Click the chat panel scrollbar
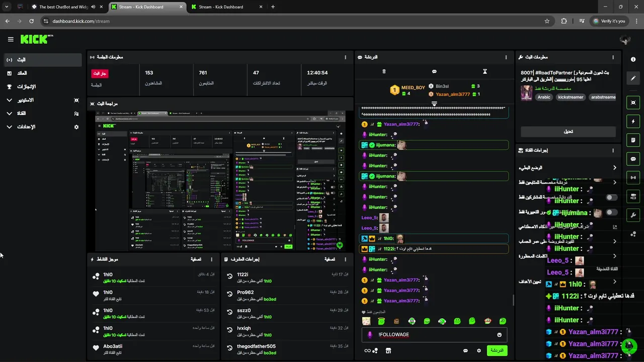 [513, 300]
